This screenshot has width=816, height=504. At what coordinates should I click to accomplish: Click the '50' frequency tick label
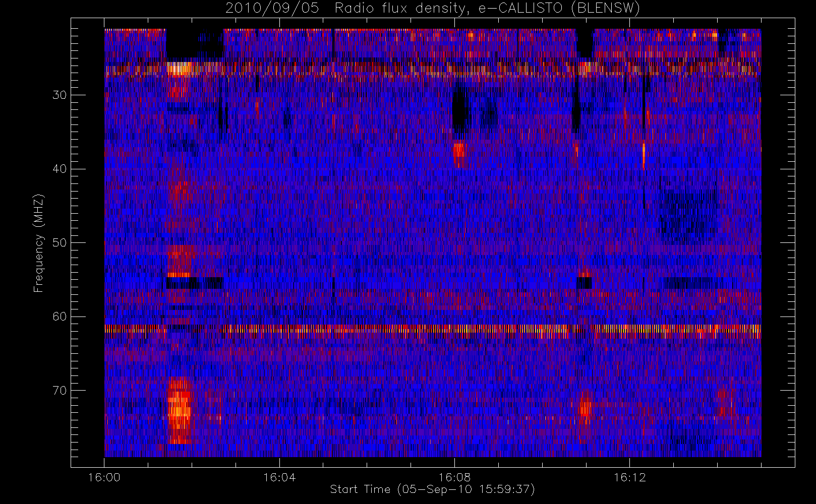pos(60,242)
